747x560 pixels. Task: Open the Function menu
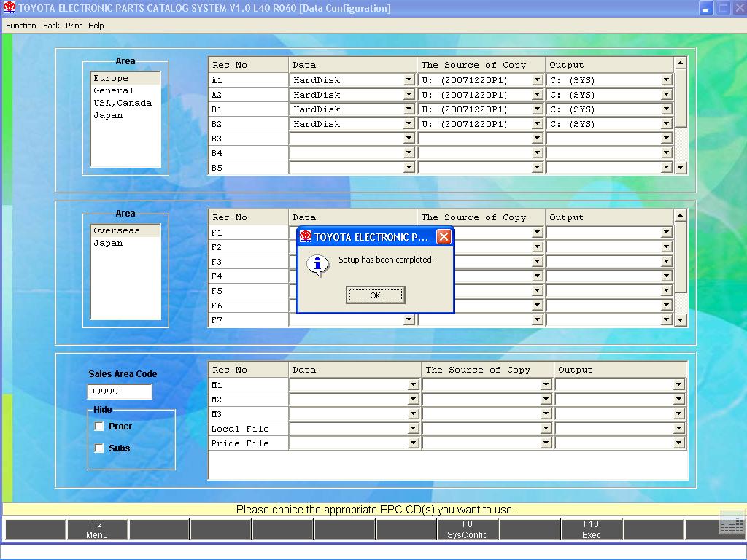[x=20, y=26]
